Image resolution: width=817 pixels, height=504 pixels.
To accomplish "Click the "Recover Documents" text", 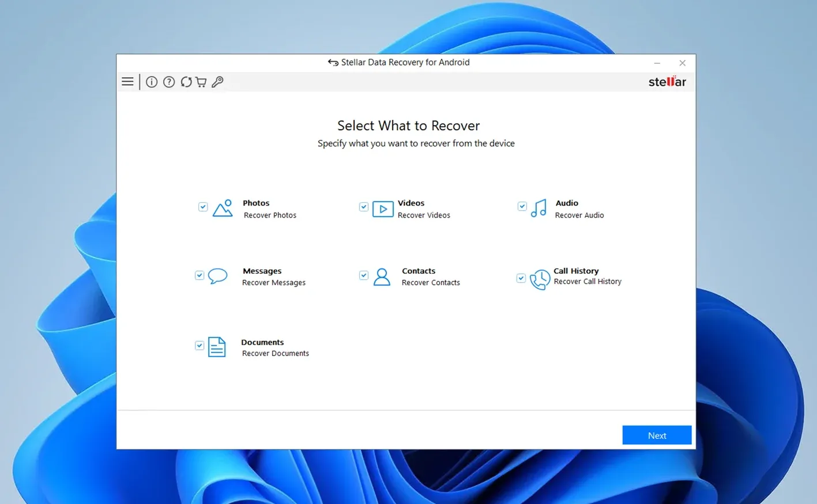I will (x=276, y=354).
